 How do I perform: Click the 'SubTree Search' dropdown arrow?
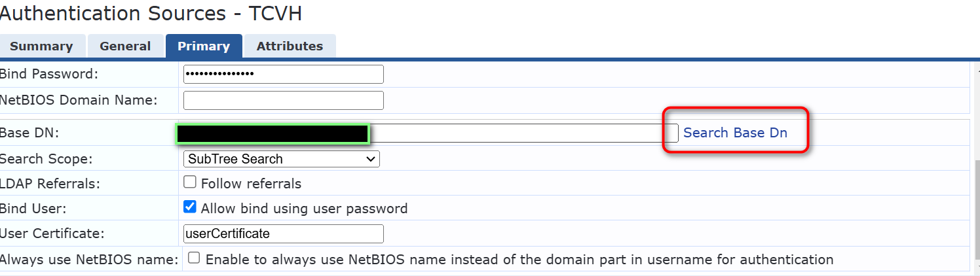click(371, 159)
